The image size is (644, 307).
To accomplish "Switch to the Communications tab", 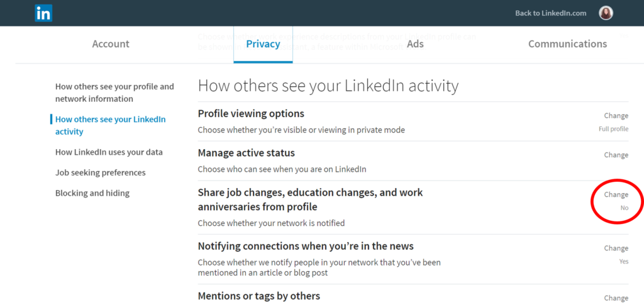I will [x=568, y=44].
